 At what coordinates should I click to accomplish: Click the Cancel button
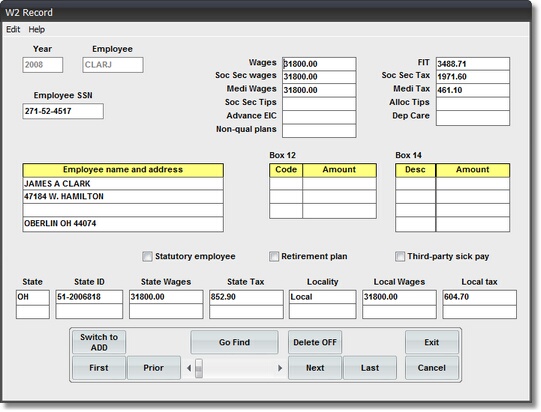click(x=432, y=368)
